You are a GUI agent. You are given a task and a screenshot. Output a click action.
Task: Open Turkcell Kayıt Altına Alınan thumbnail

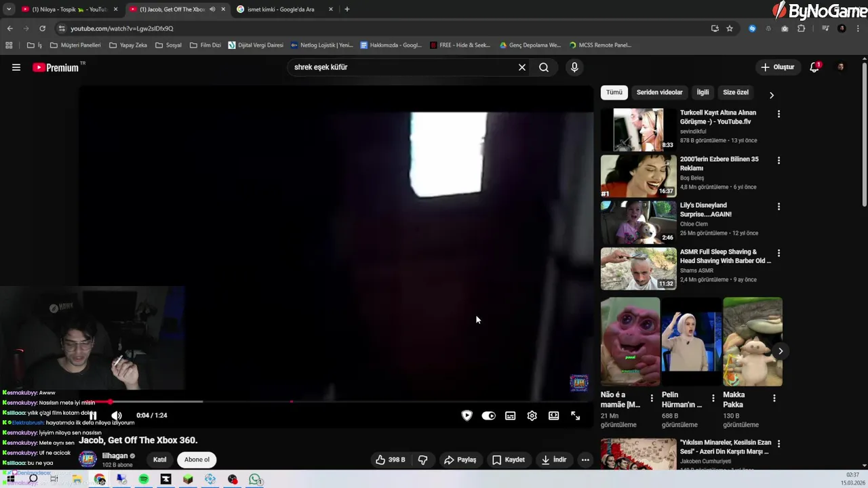[x=638, y=129]
